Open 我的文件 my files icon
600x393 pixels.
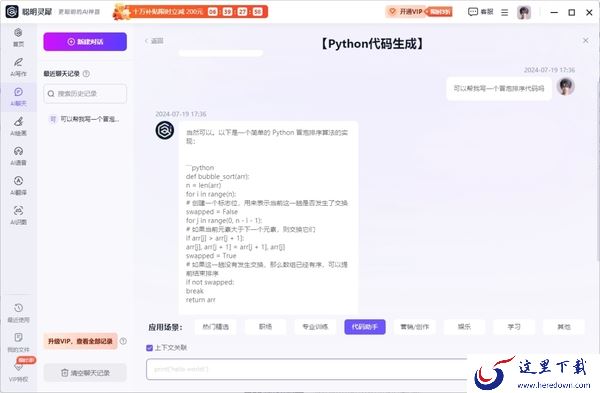(18, 342)
